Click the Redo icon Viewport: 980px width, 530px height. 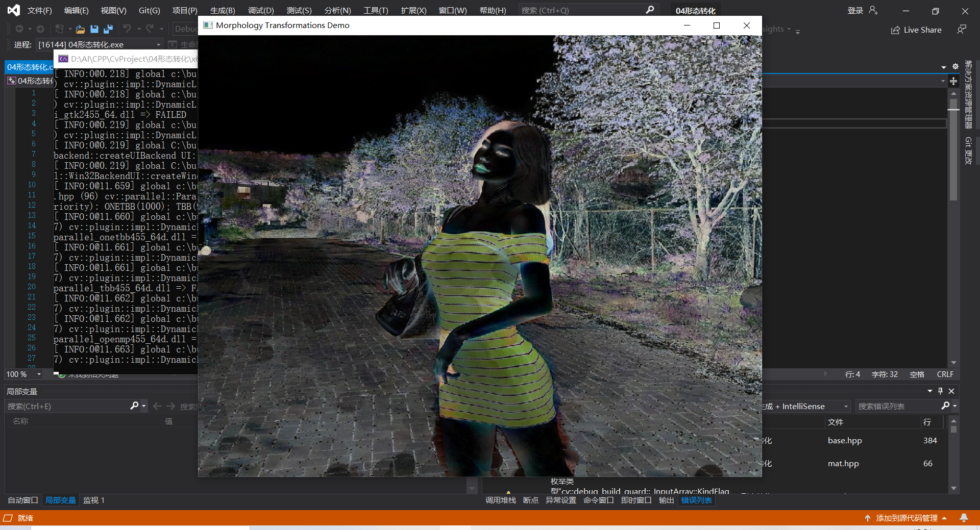150,29
